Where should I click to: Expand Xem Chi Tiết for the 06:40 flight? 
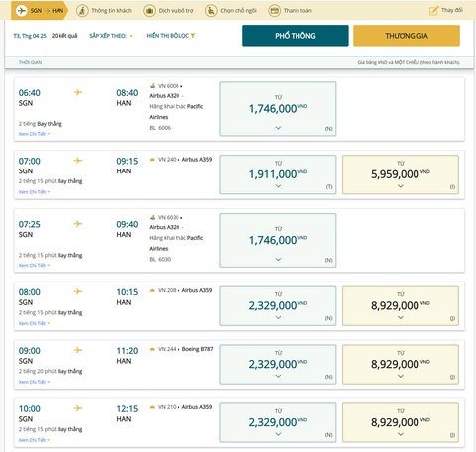click(34, 134)
